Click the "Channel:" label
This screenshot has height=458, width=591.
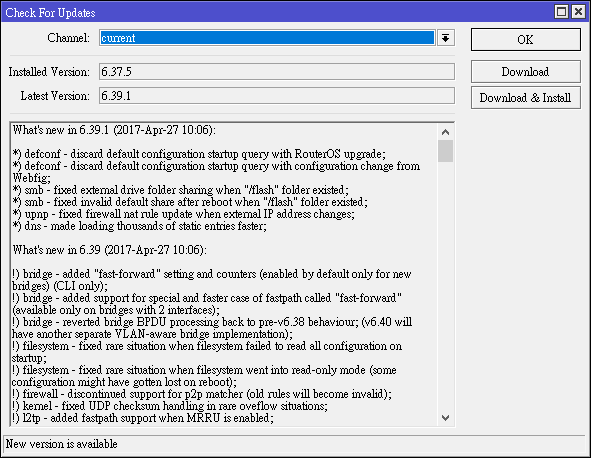coord(69,38)
